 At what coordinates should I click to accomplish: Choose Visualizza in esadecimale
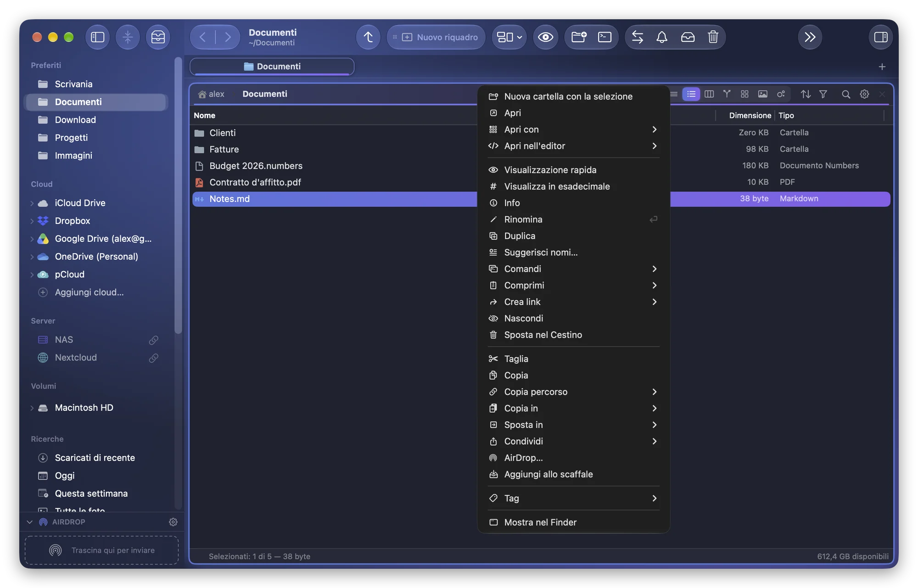click(573, 186)
